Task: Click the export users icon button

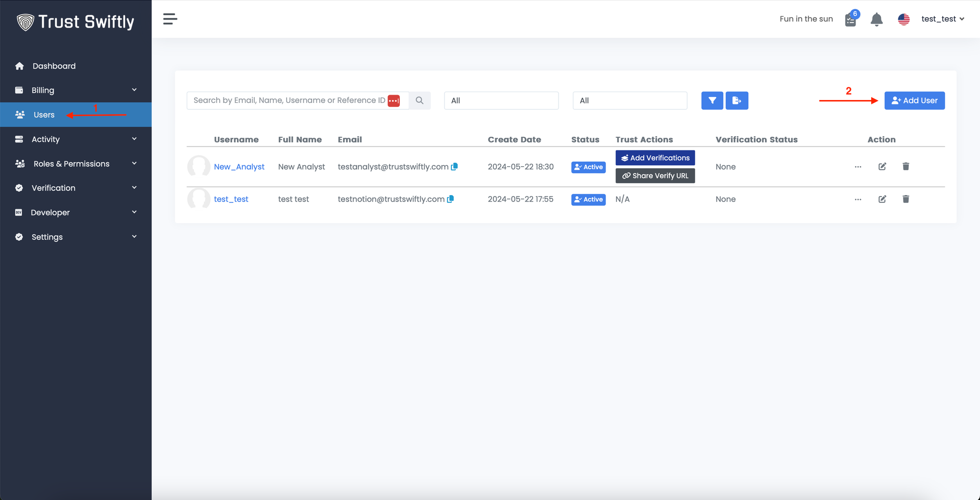Action: pyautogui.click(x=736, y=100)
